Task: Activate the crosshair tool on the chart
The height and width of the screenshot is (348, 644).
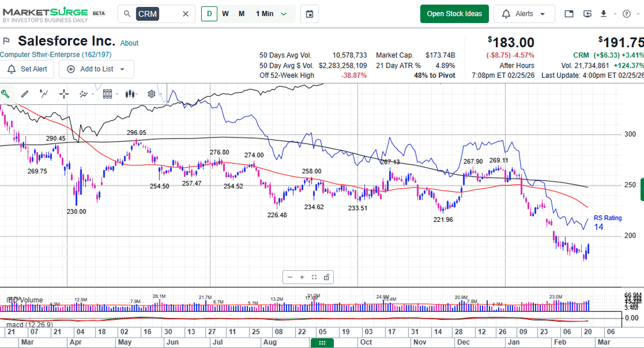Action: [x=63, y=93]
